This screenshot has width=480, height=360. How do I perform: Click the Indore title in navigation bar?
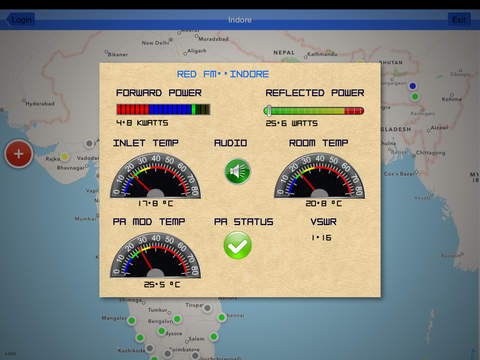point(240,20)
